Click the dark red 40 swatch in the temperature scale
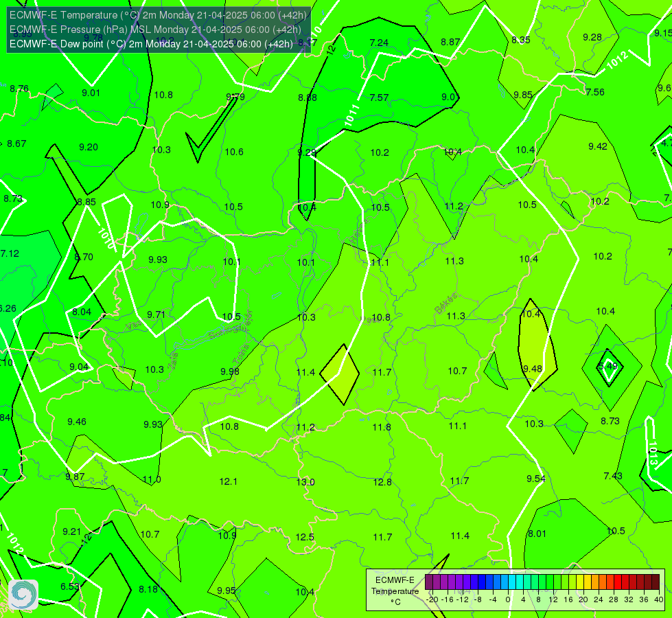Image resolution: width=672 pixels, height=618 pixels. (656, 582)
